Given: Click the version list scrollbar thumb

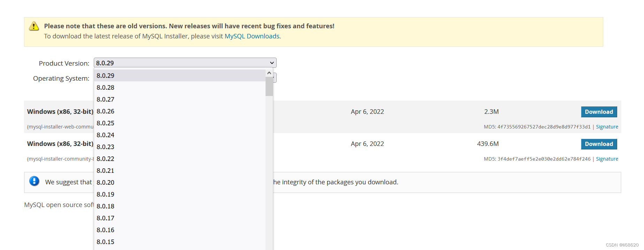Looking at the screenshot, I should [x=269, y=86].
